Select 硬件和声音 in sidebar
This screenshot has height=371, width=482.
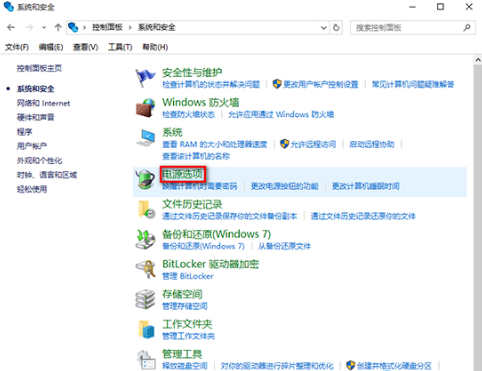click(x=36, y=117)
